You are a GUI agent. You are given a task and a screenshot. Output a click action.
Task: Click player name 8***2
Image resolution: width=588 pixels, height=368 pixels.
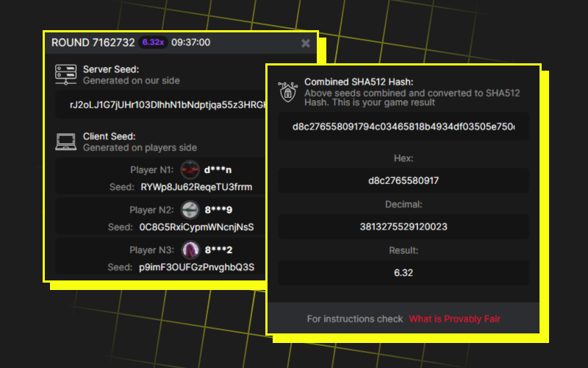[x=218, y=250]
